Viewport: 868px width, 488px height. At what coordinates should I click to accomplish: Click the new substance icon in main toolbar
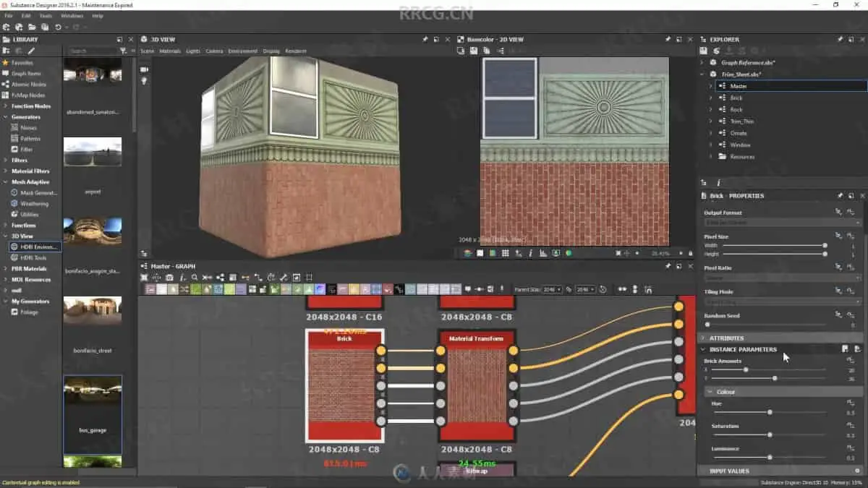7,27
